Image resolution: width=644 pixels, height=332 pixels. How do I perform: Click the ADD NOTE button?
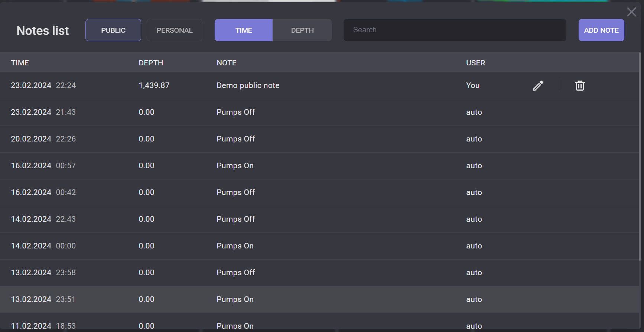pos(601,30)
